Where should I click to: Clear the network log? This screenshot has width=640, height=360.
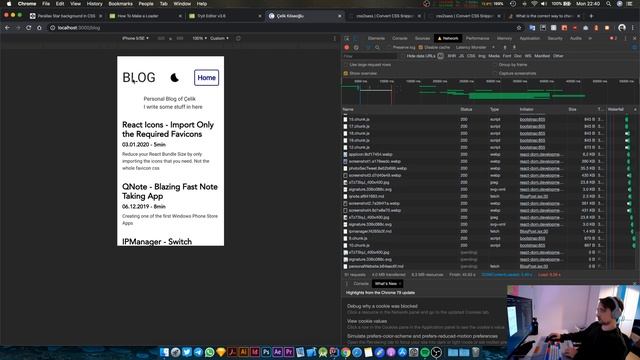[356, 47]
